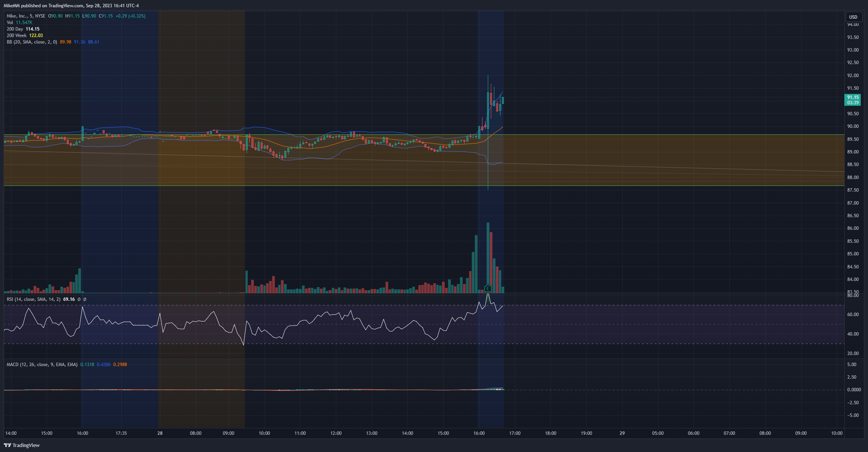Click the BB upper value 91.36
868x452 pixels.
coord(80,42)
